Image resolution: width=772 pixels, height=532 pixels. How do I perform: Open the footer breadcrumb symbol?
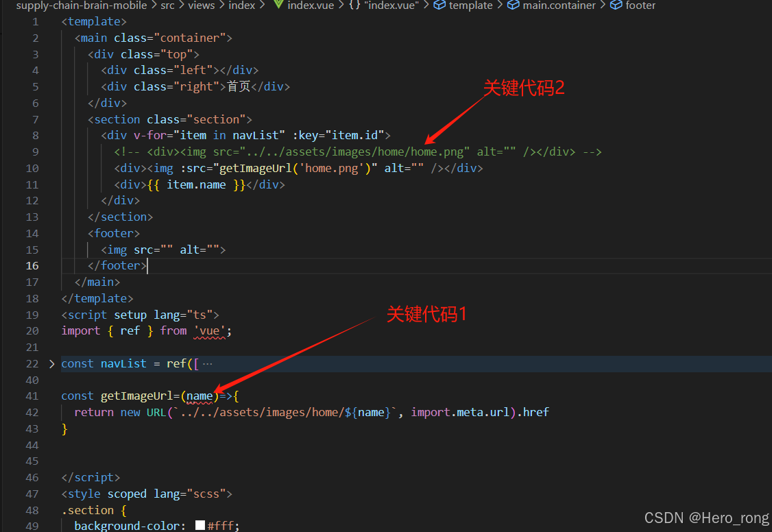coord(640,5)
